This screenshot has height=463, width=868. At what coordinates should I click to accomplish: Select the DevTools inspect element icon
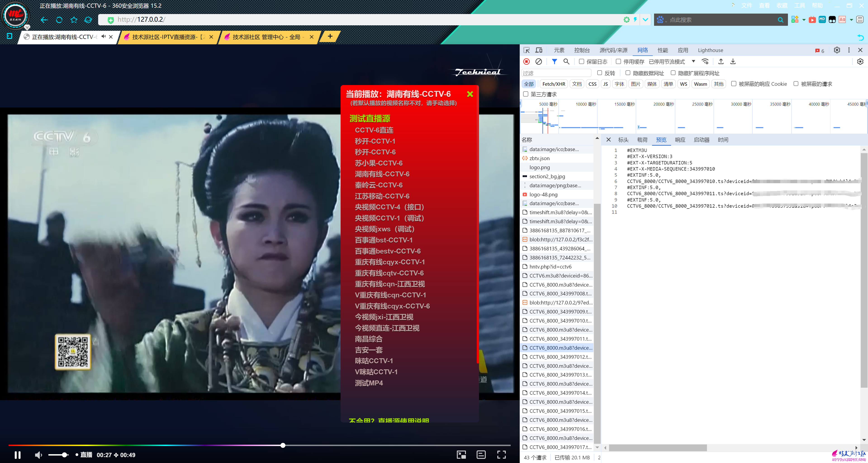click(x=526, y=50)
